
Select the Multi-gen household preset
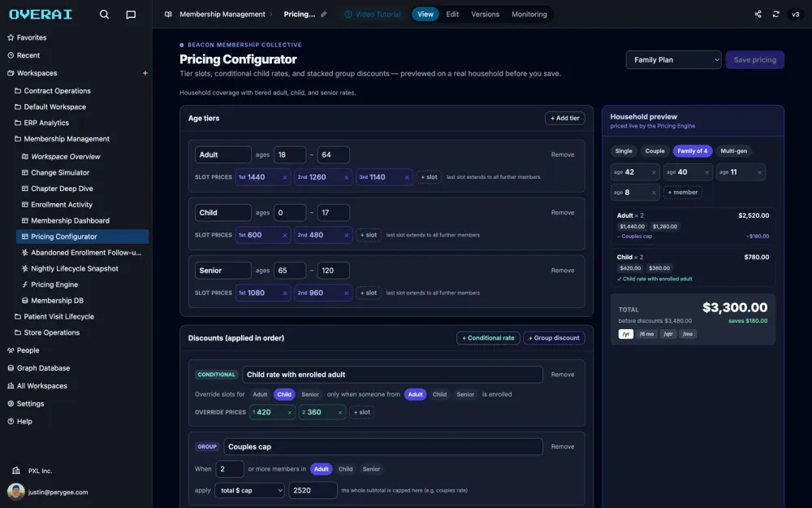pyautogui.click(x=734, y=151)
